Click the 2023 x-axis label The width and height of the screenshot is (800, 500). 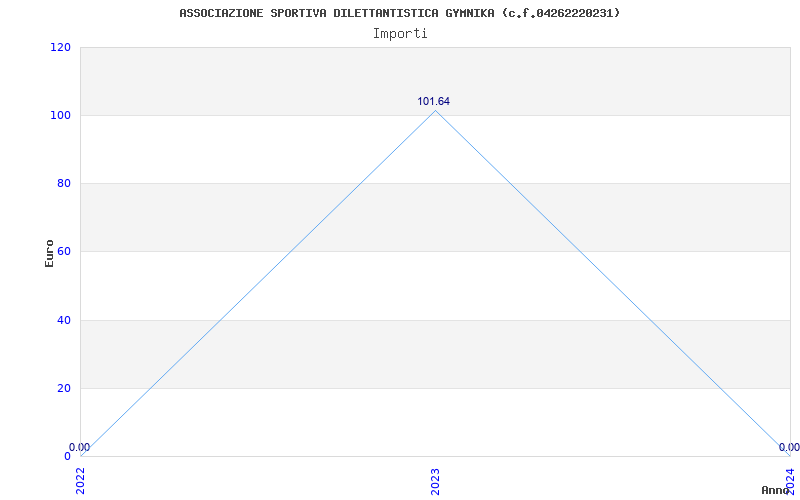point(435,481)
